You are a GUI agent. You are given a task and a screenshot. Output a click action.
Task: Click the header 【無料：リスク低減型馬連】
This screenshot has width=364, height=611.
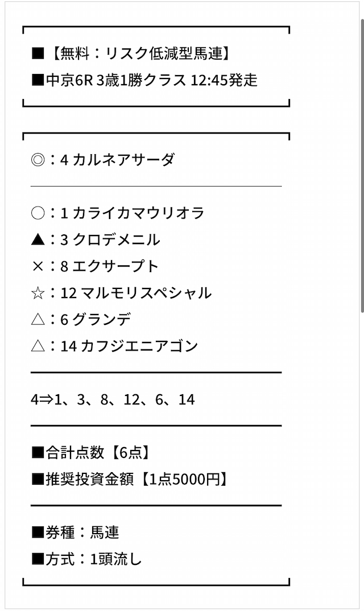(x=140, y=53)
